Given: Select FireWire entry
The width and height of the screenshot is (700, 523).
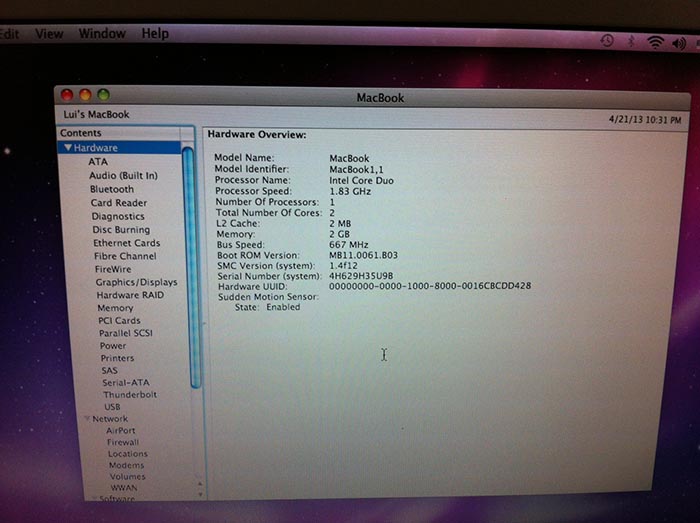Looking at the screenshot, I should [x=113, y=269].
